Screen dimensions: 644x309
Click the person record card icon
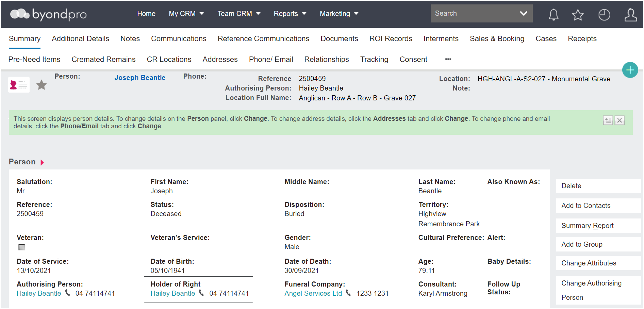pos(19,85)
